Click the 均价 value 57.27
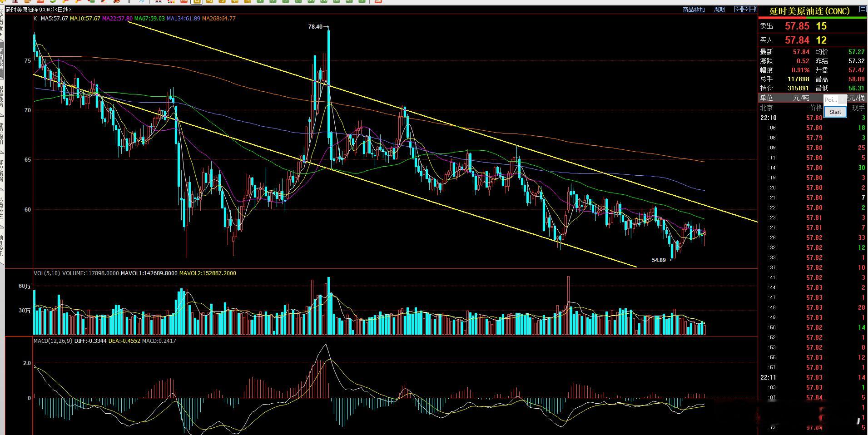Screen dimensions: 868x435 click(x=857, y=52)
